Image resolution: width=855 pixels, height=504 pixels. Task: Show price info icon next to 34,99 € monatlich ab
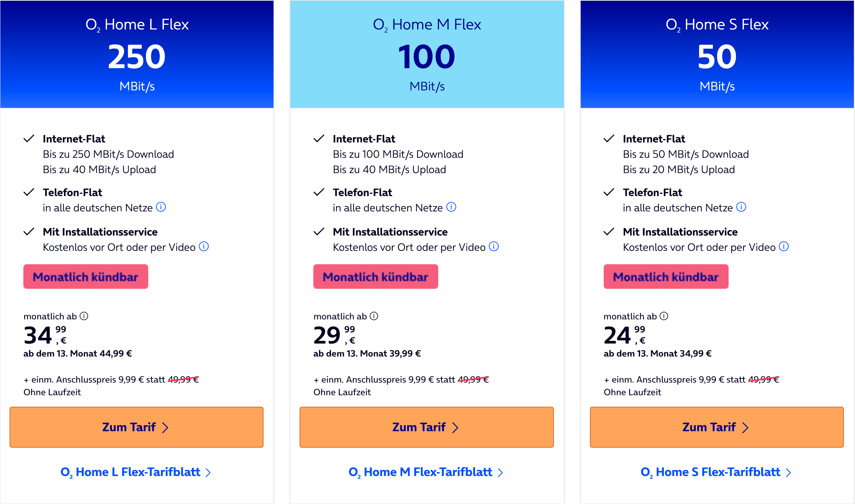pyautogui.click(x=84, y=316)
